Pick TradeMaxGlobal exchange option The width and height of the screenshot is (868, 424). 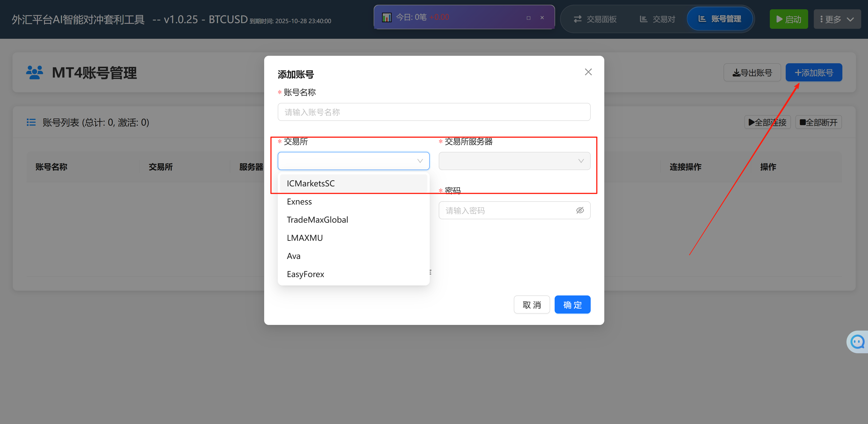pyautogui.click(x=317, y=220)
